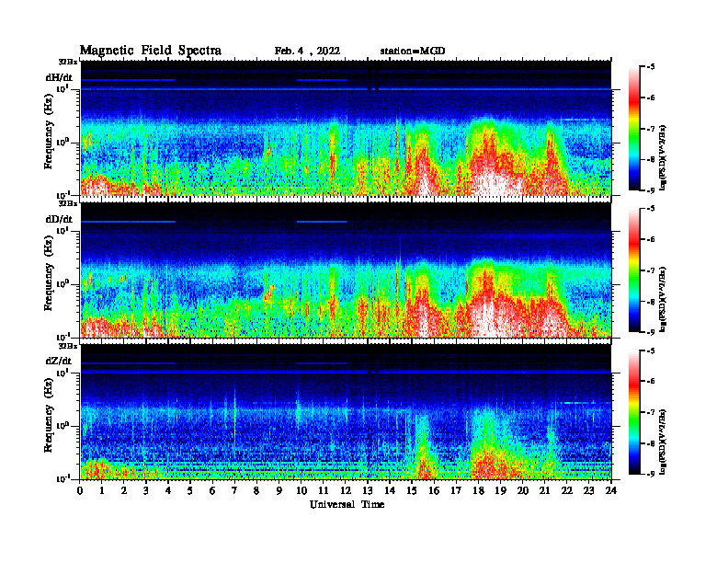The width and height of the screenshot is (728, 563).
Task: Click the colorbar next to dZ/dt panel
Action: (633, 412)
